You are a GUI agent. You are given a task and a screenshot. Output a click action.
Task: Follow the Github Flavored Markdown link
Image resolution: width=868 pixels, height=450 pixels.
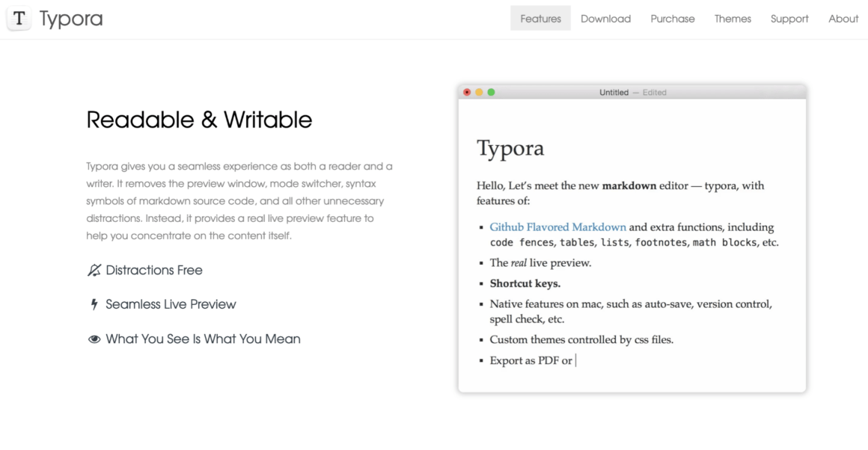coord(557,227)
